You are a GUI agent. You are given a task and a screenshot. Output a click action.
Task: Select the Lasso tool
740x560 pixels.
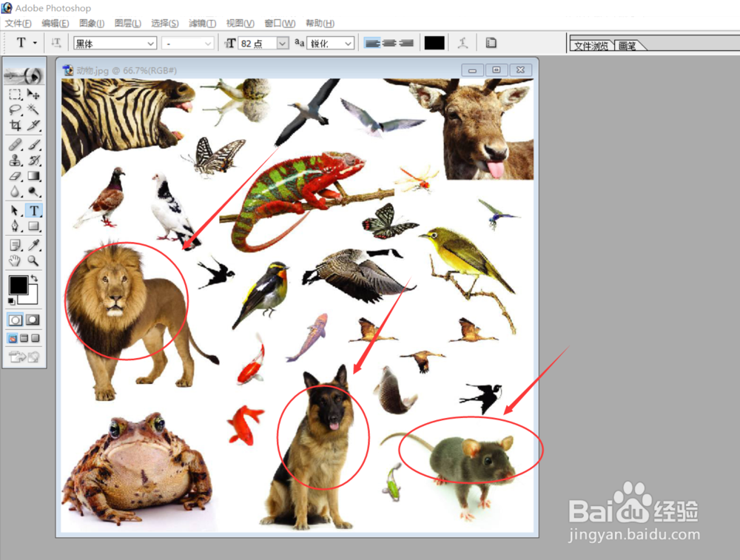click(15, 110)
